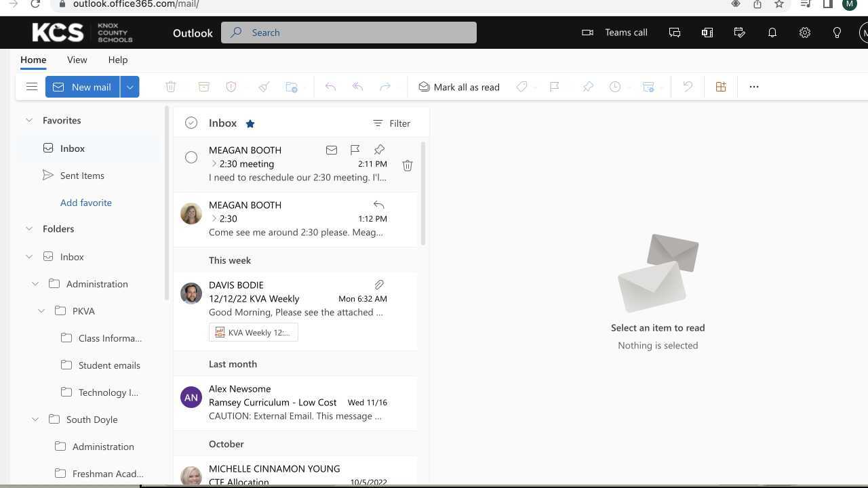Open the Help menu
This screenshot has width=868, height=488.
click(117, 60)
